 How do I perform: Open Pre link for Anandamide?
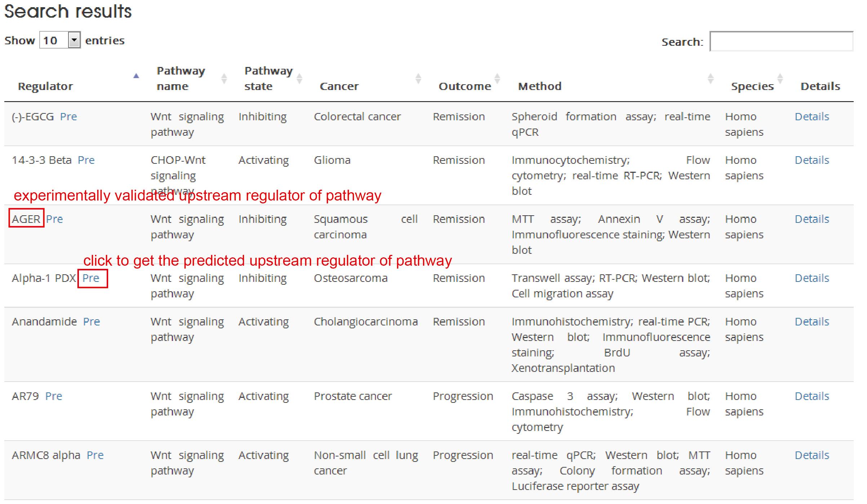(x=92, y=322)
